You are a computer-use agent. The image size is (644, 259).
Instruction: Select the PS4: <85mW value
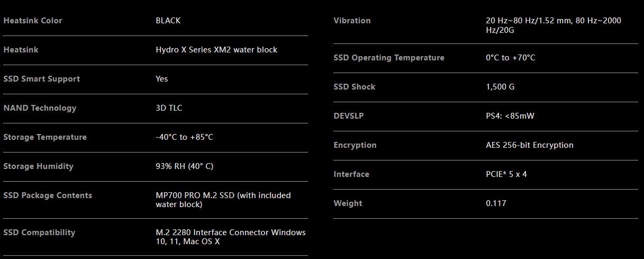point(510,116)
